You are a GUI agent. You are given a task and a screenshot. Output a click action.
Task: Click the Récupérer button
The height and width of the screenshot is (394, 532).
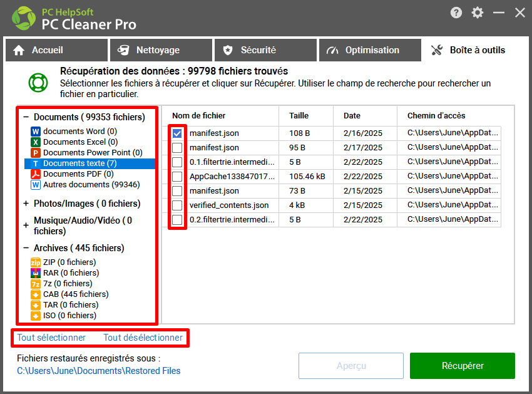click(x=463, y=366)
